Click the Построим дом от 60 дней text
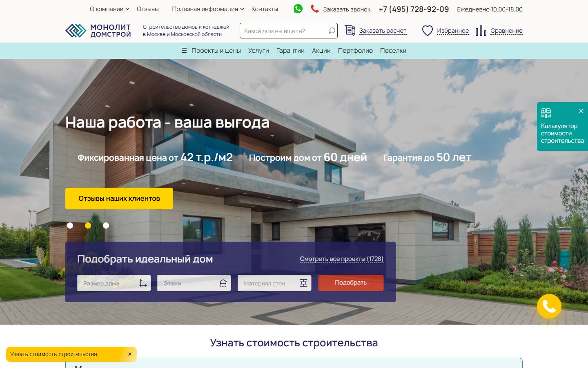 (308, 157)
